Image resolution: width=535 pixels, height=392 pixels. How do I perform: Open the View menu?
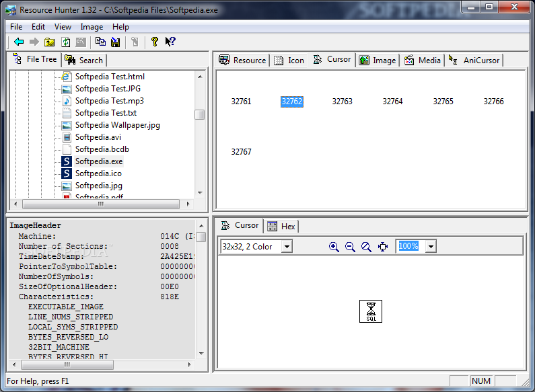(63, 27)
